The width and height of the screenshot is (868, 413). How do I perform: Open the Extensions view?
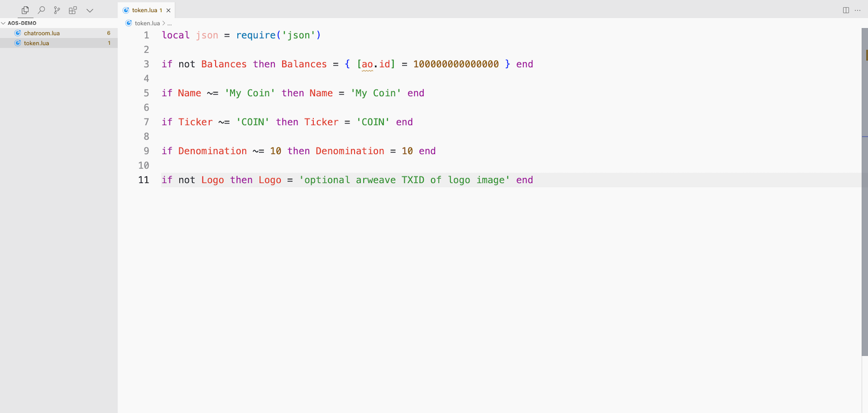click(72, 10)
